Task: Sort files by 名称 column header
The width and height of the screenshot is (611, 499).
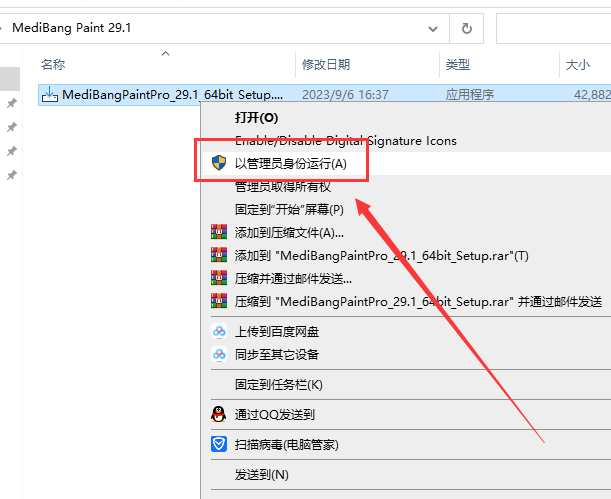Action: (53, 64)
